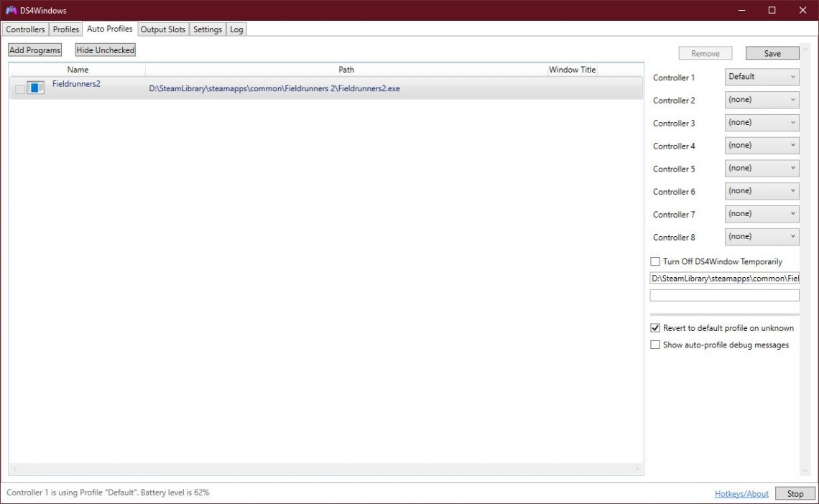Uncheck Revert to default profile on unknown
Image resolution: width=819 pixels, height=504 pixels.
tap(654, 328)
